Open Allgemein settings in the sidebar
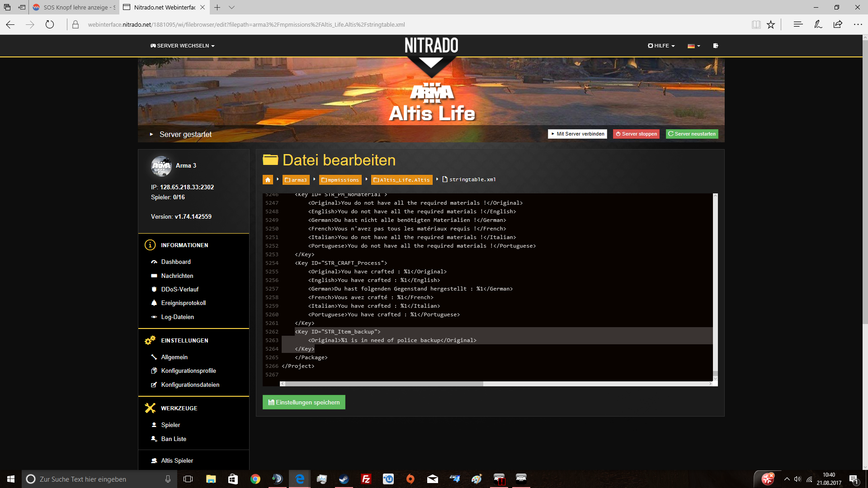 tap(175, 357)
